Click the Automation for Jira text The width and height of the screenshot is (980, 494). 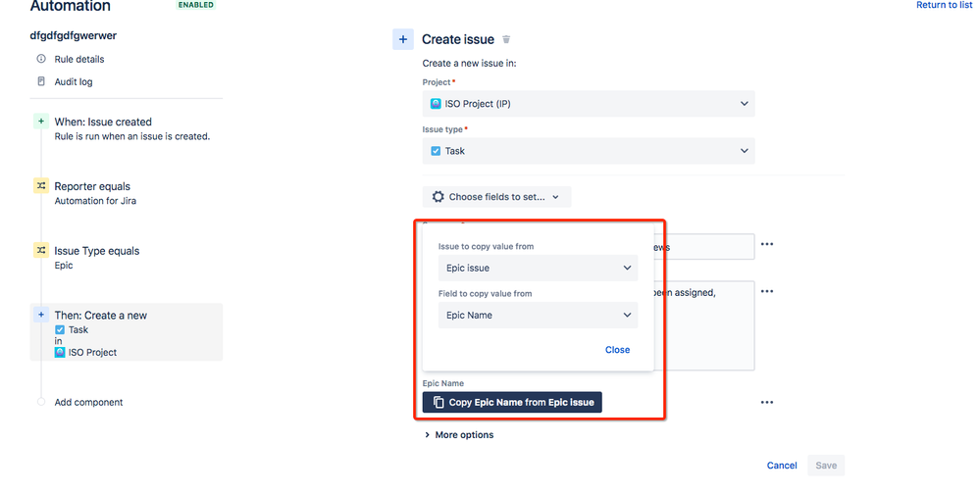pyautogui.click(x=95, y=201)
